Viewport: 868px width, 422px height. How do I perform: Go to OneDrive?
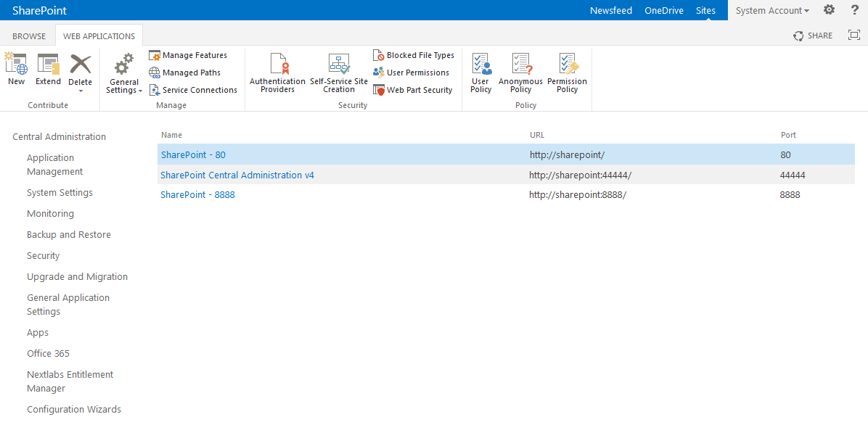[664, 10]
